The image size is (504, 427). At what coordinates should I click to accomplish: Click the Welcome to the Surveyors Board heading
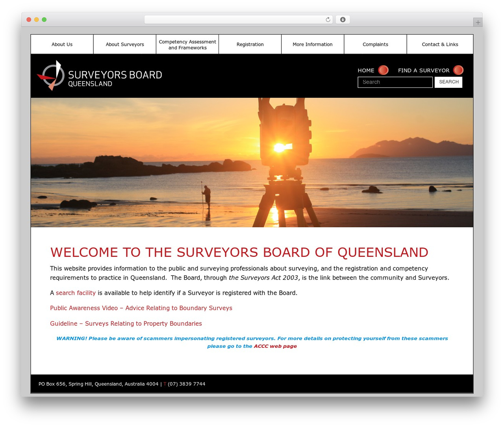pyautogui.click(x=239, y=252)
